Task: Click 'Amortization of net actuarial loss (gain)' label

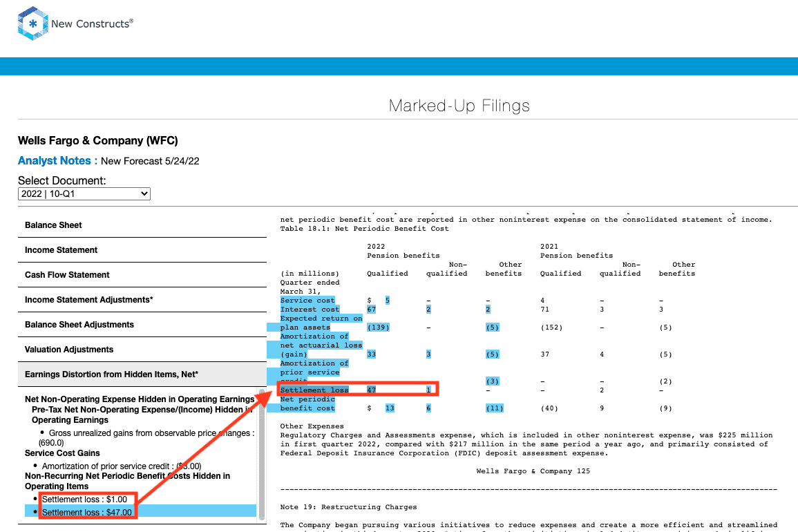Action: point(321,345)
